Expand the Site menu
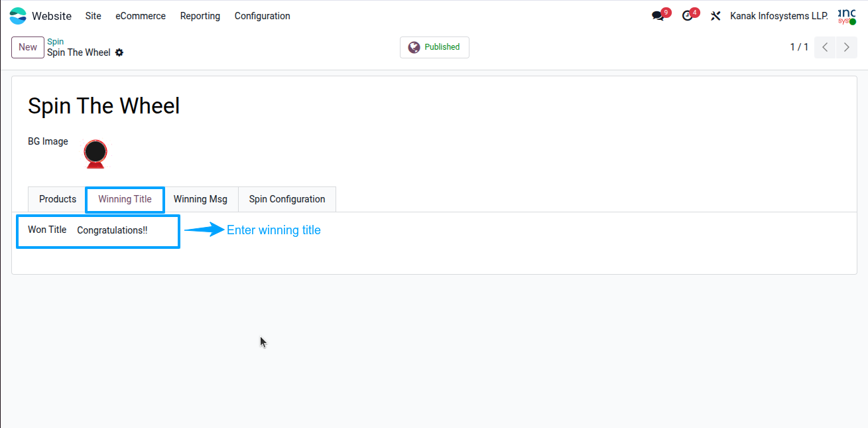 93,16
